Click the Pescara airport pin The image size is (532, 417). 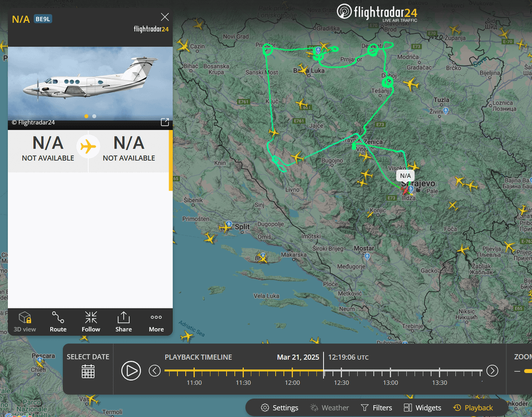pyautogui.click(x=40, y=360)
